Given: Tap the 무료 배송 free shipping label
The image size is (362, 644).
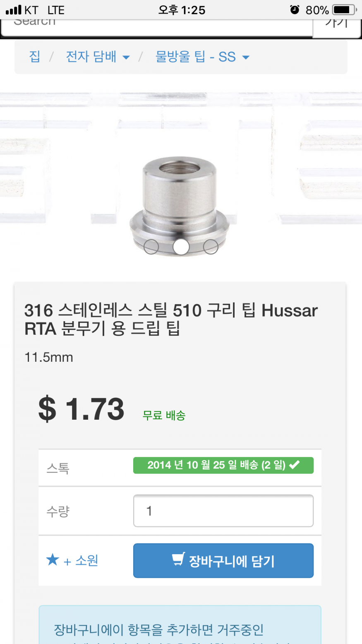Looking at the screenshot, I should click(164, 415).
